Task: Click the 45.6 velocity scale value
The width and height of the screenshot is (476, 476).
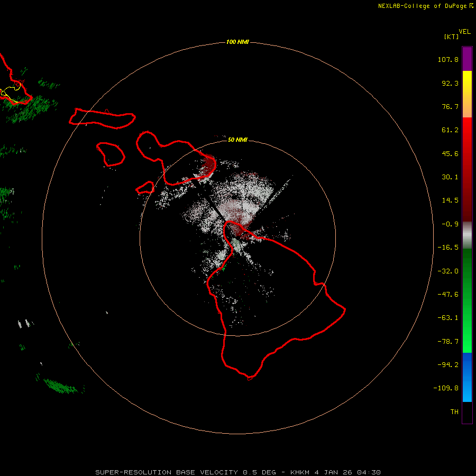Action: (450, 153)
